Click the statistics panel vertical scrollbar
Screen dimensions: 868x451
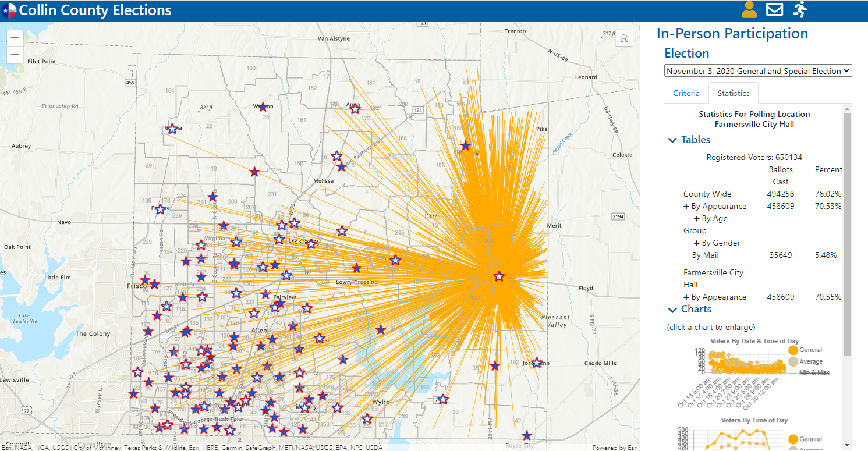(848, 235)
